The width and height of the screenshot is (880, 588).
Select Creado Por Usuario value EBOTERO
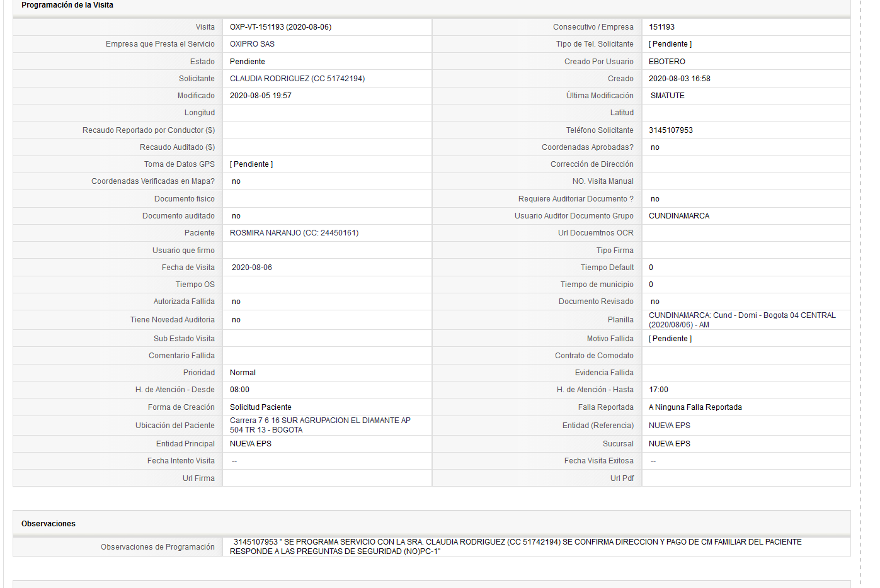667,62
